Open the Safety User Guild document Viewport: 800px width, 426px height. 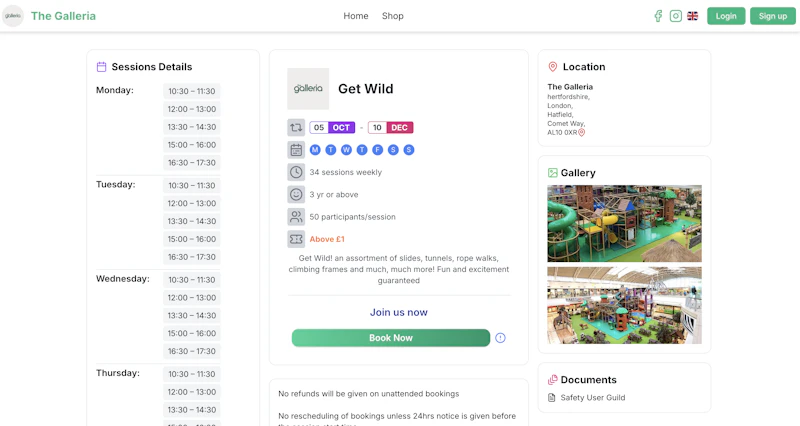(592, 397)
